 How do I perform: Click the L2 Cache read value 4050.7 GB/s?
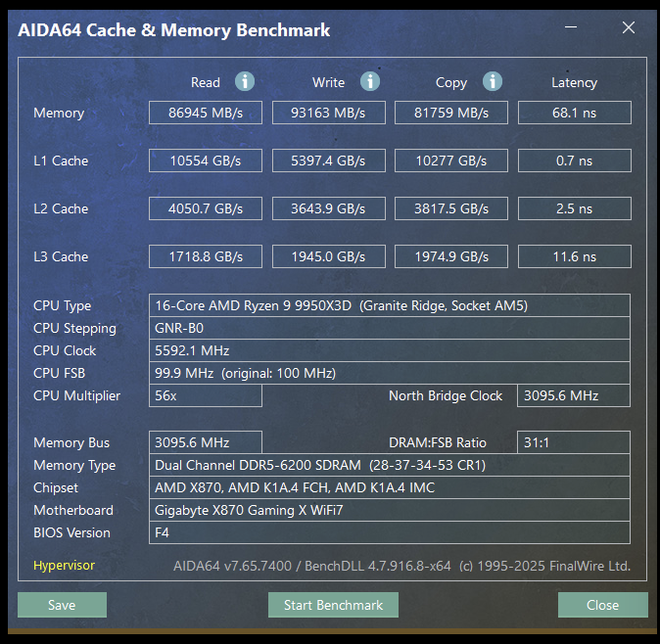206,208
